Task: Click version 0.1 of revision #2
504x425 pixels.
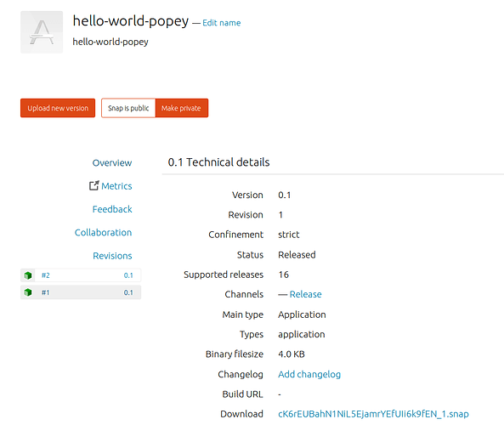Action: coord(128,275)
